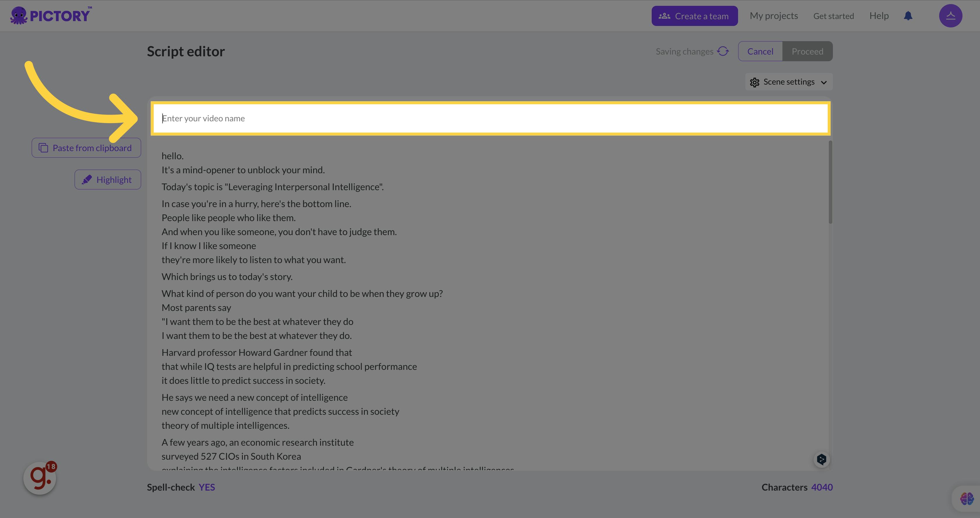Open the Get started menu item
980x518 pixels.
[833, 16]
